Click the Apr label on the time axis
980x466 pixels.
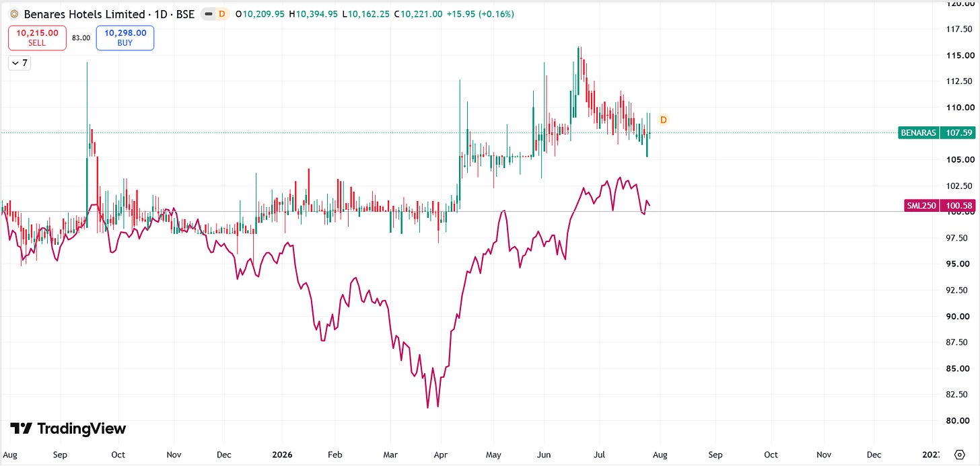pyautogui.click(x=441, y=455)
